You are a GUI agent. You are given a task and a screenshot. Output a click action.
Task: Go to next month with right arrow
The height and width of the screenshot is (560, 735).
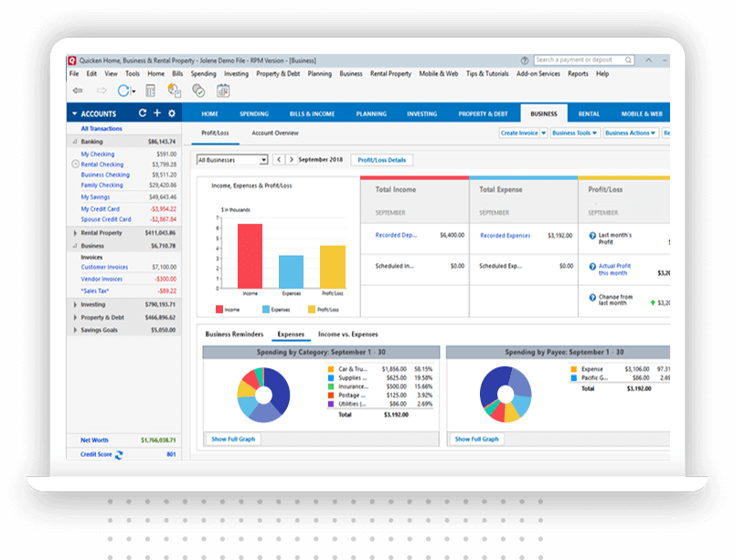291,160
